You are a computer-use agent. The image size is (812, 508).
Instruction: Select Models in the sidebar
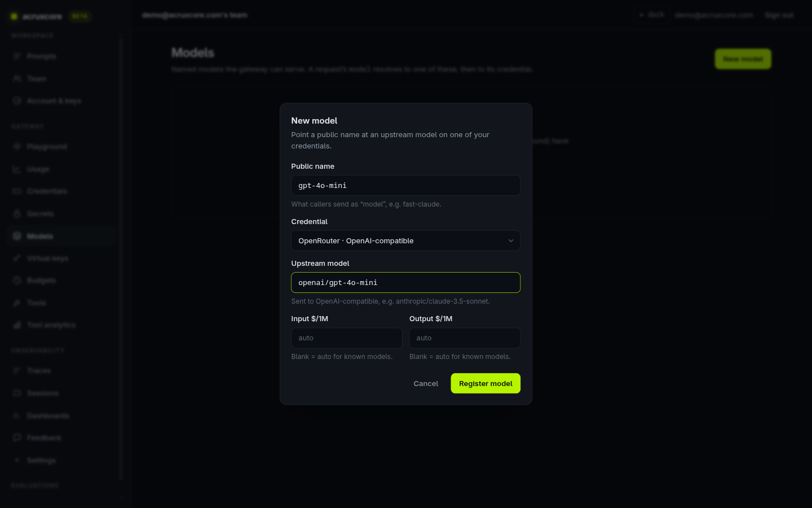pos(62,236)
